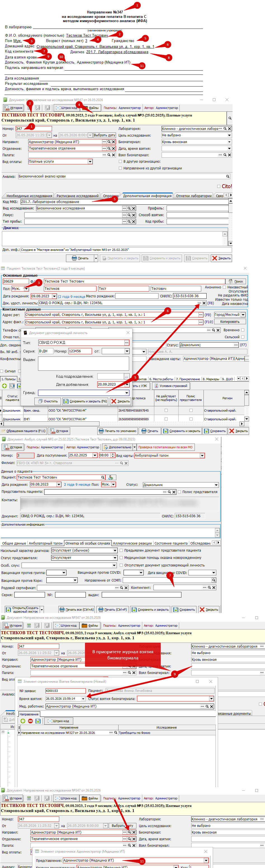Remove direction with red minus icon
Viewport: 265px width, 868px height.
point(30,721)
